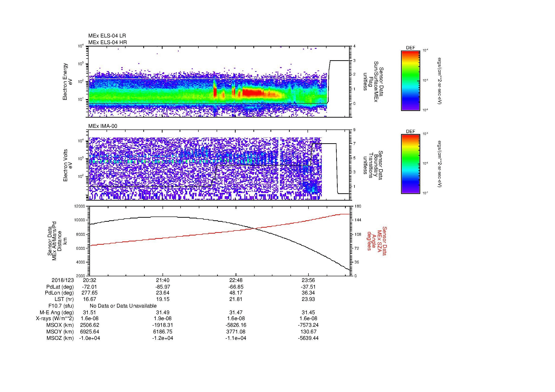Click PdLon value 36.34
555x392 pixels.
(308, 293)
